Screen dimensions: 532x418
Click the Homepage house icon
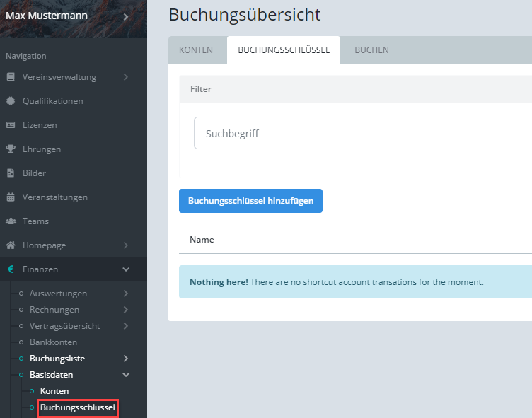coord(11,245)
